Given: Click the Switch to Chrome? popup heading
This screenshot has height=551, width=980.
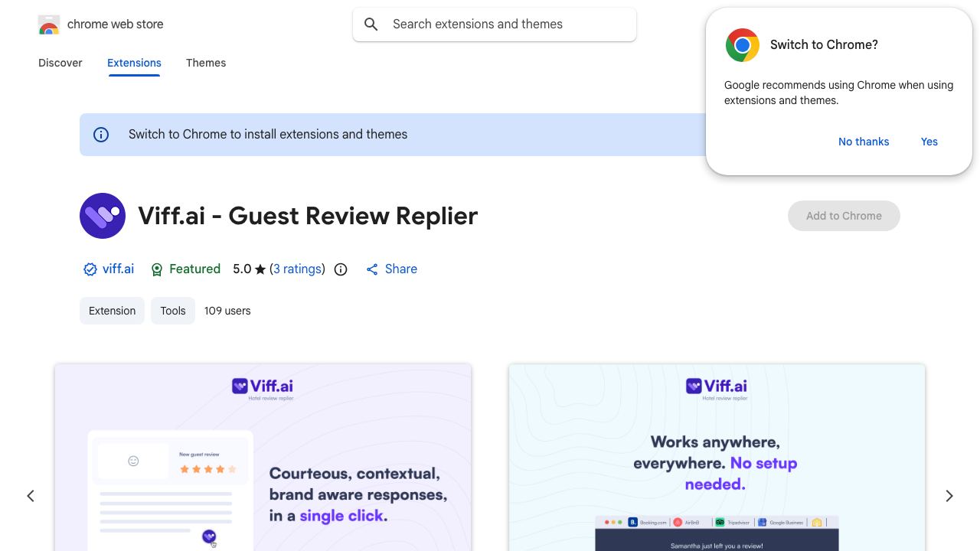Looking at the screenshot, I should 824,45.
